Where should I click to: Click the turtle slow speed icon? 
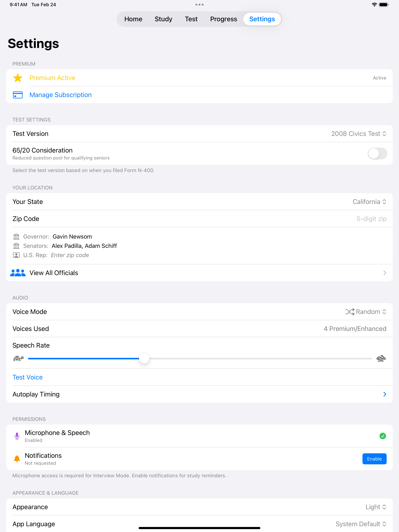pos(19,358)
